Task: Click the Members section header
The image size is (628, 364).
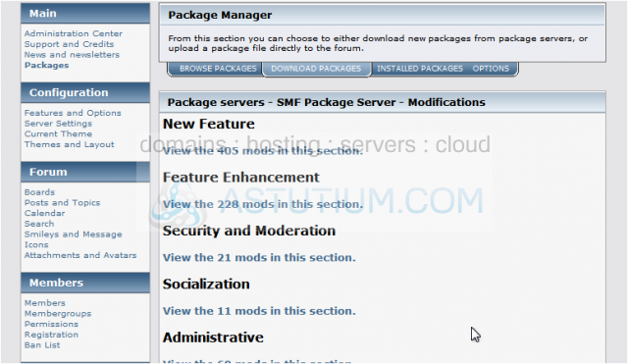Action: [85, 283]
